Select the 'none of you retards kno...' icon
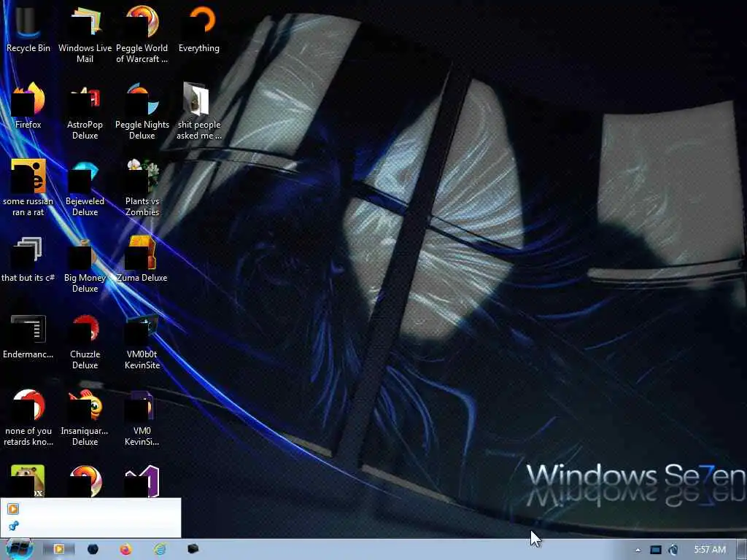This screenshot has width=747, height=560. [x=28, y=418]
